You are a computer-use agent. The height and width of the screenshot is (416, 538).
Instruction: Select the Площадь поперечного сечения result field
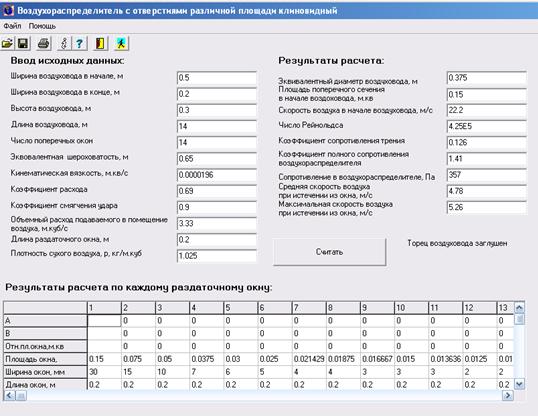tap(487, 94)
